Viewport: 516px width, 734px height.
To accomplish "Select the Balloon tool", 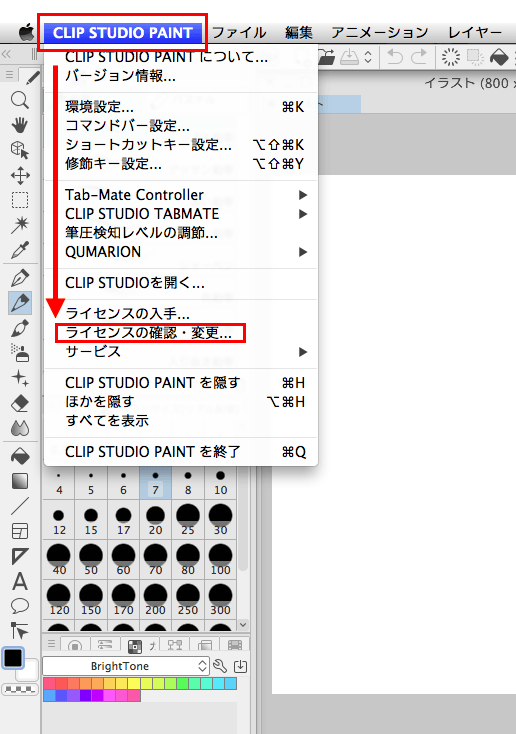I will pos(20,606).
